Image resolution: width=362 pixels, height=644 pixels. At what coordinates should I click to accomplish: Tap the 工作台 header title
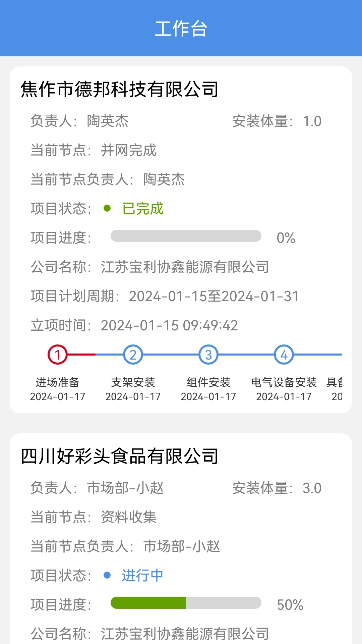pos(181,29)
